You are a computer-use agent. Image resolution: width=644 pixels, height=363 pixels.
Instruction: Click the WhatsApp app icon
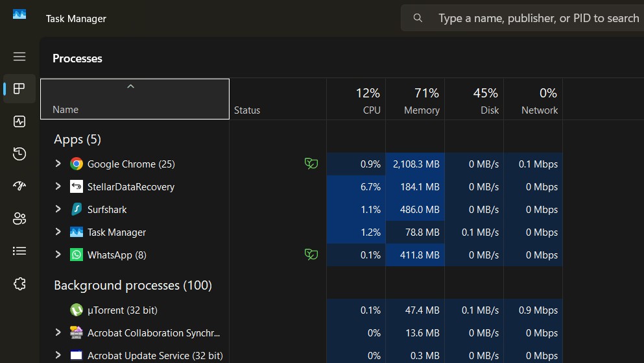tap(77, 255)
